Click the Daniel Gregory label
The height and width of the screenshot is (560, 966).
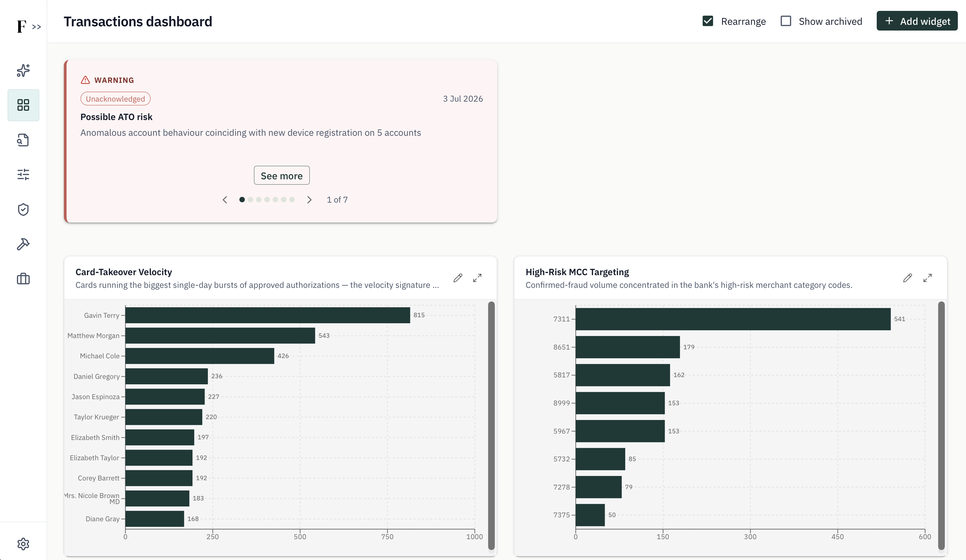97,376
